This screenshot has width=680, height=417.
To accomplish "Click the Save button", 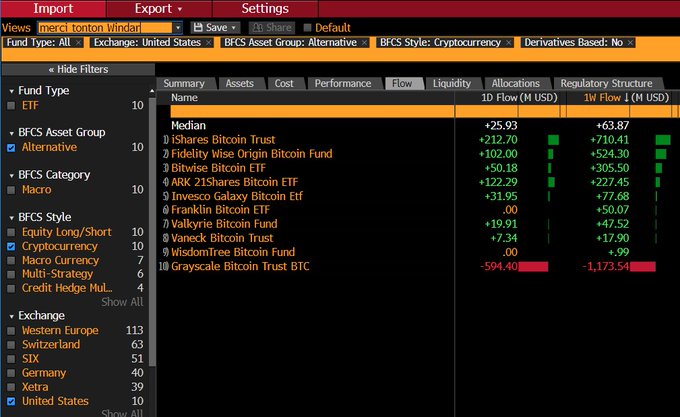I will tap(215, 28).
